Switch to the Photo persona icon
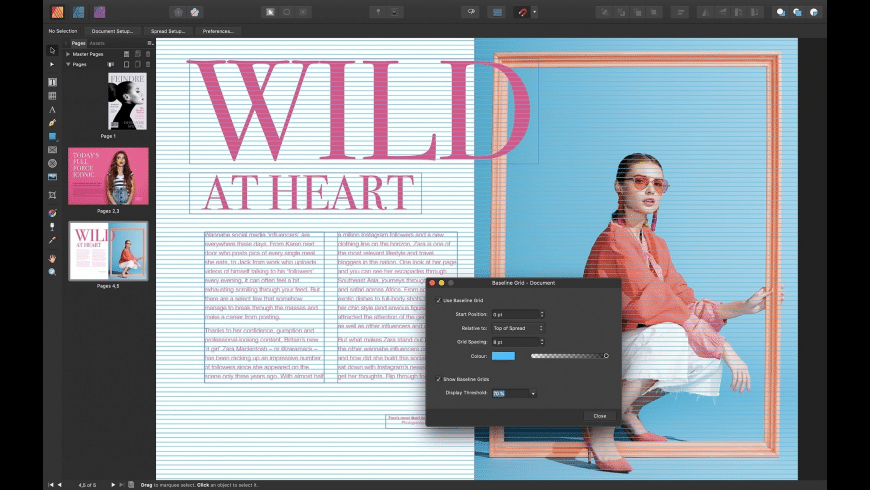 99,12
